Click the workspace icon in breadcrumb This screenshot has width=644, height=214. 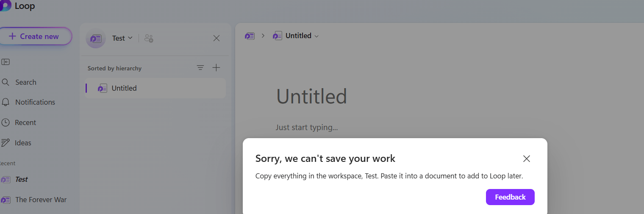(x=250, y=36)
